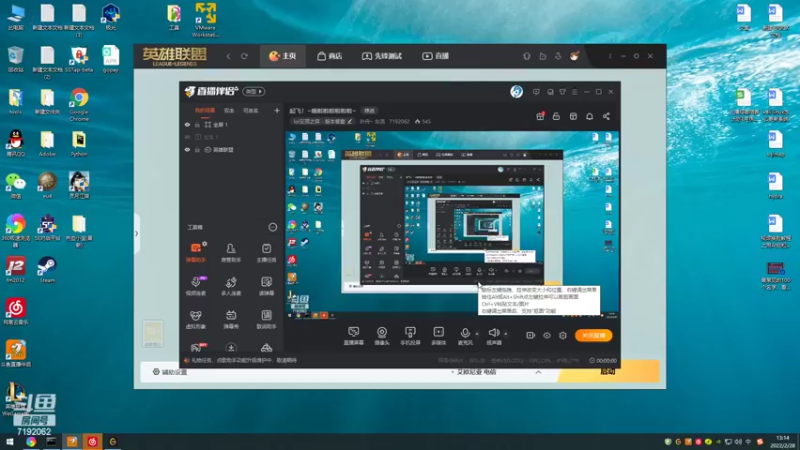
Task: Click the lock icon in stream header
Action: (556, 116)
